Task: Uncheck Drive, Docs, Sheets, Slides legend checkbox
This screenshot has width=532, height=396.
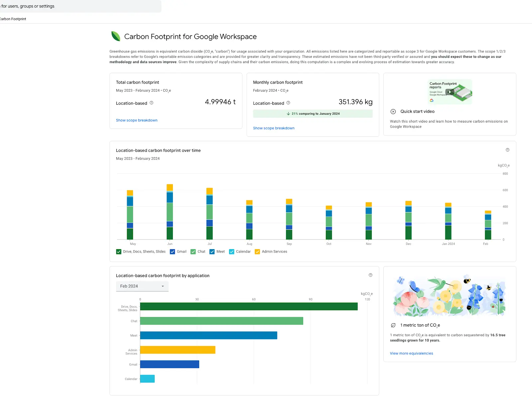Action: [x=119, y=252]
